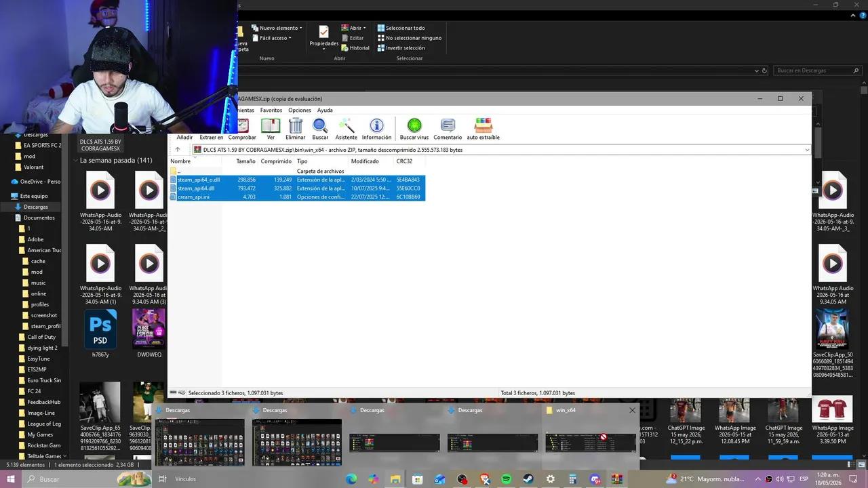Click the Buscar en Descargas search field
The height and width of the screenshot is (488, 868).
click(x=816, y=70)
